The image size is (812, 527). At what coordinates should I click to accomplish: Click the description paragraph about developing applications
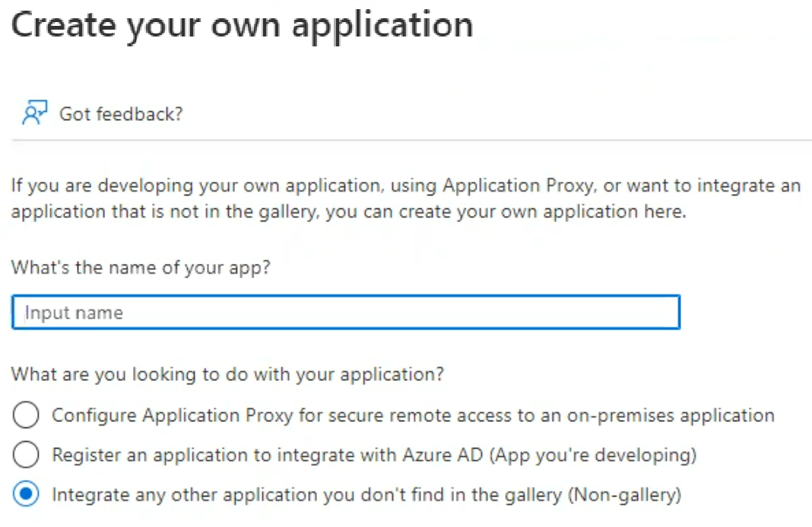click(406, 198)
